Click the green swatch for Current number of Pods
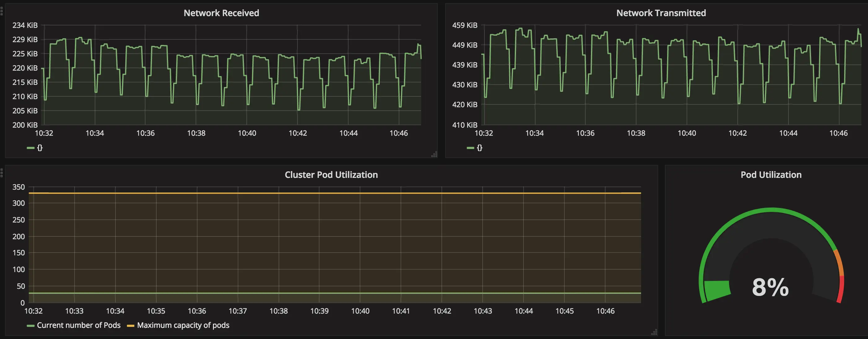 31,325
